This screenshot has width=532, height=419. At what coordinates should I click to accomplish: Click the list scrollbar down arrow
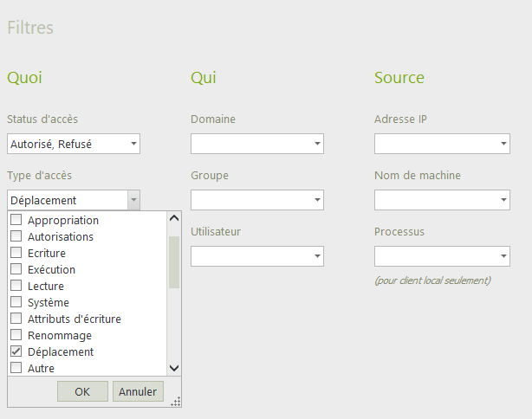[x=173, y=368]
